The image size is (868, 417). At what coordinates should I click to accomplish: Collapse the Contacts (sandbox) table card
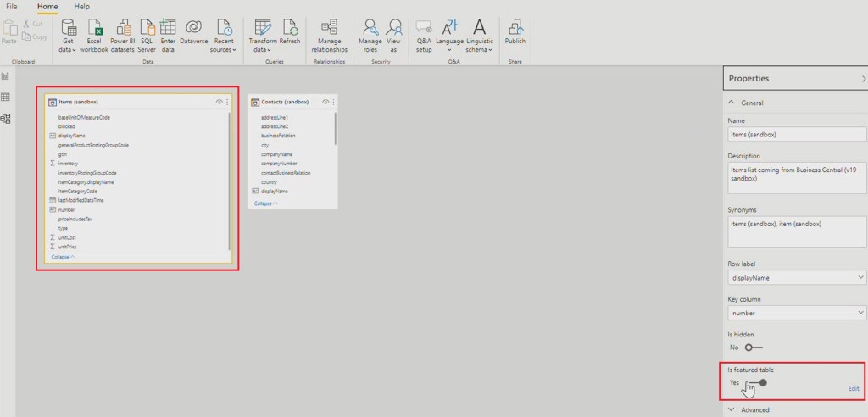tap(265, 203)
